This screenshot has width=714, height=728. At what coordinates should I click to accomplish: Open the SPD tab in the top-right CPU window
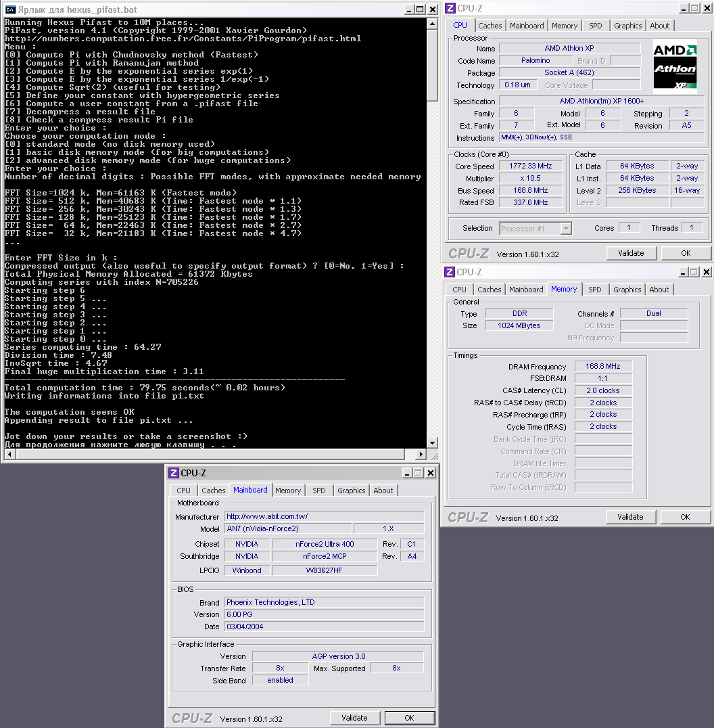pyautogui.click(x=595, y=26)
